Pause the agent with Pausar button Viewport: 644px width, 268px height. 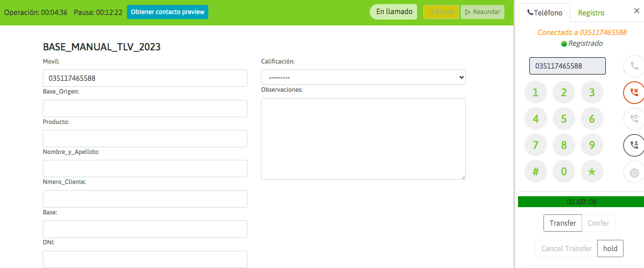441,12
